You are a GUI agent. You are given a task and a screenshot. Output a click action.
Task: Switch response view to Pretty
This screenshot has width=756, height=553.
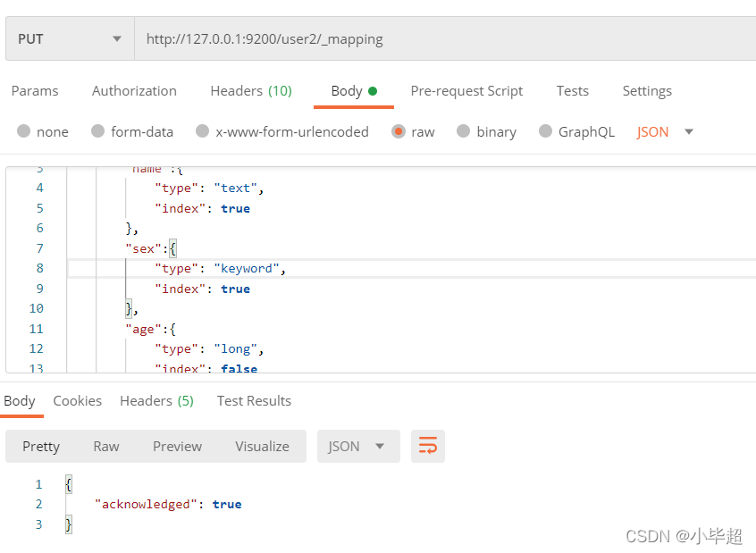click(x=41, y=446)
